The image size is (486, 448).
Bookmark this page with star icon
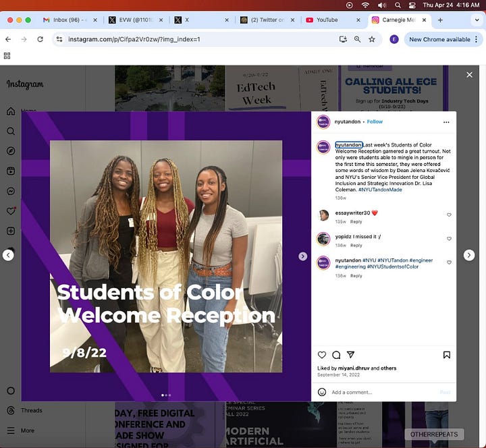tap(372, 39)
